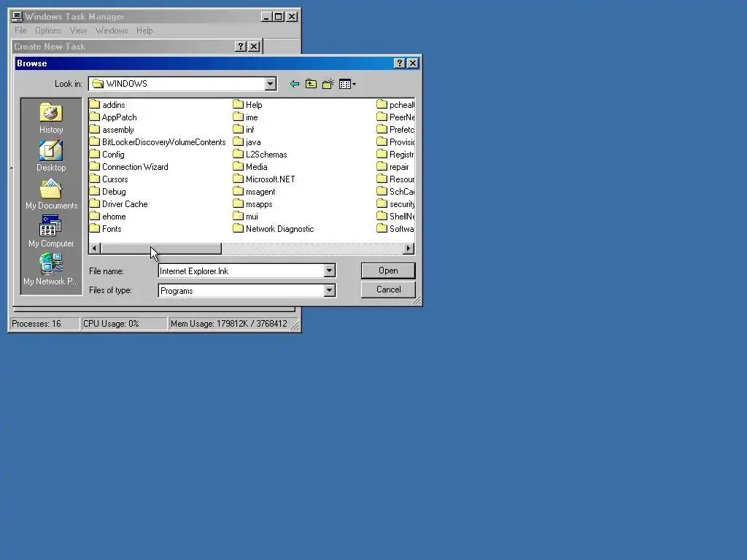Image resolution: width=747 pixels, height=560 pixels.
Task: Open Task Manager Windows menu
Action: 112,31
